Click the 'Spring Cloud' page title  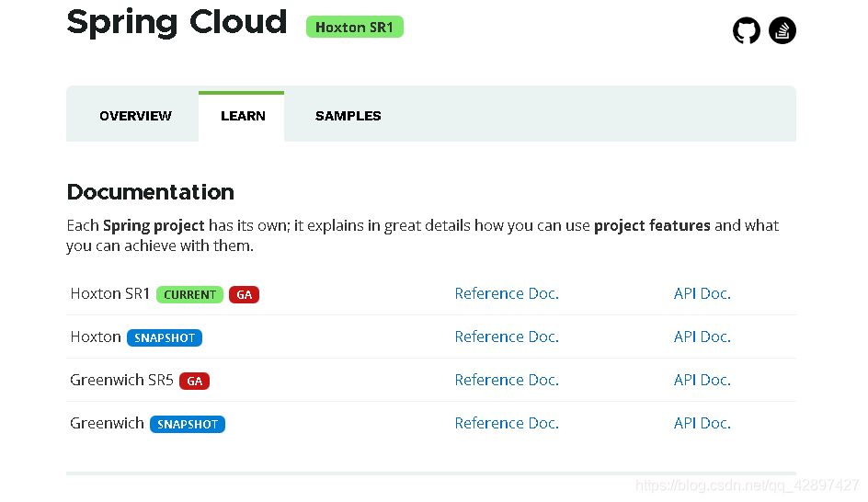click(x=177, y=22)
